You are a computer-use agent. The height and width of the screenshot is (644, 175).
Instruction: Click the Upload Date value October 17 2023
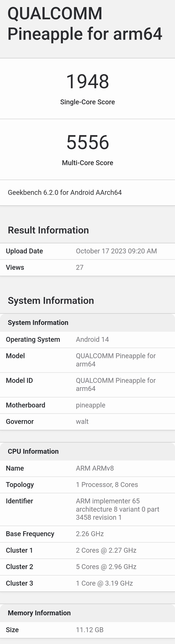[116, 251]
